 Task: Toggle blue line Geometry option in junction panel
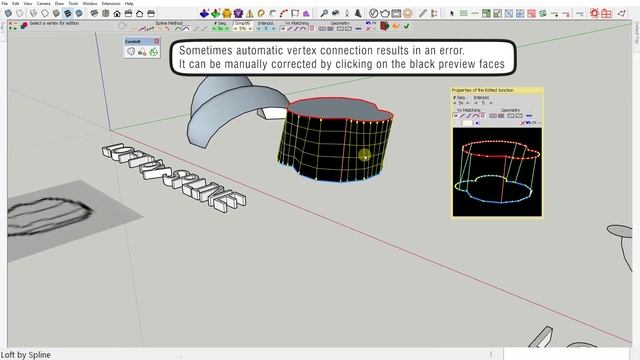[529, 116]
